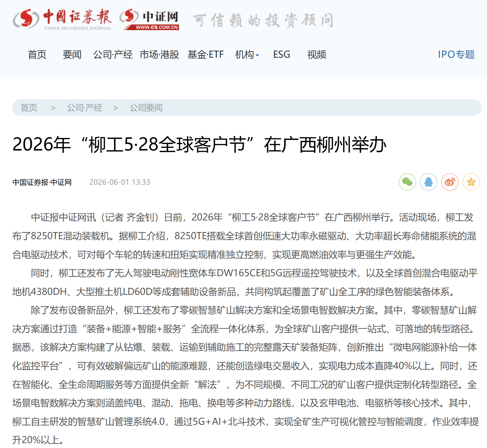Click the article headline about 柳工5·28全球客户节
The height and width of the screenshot is (448, 487).
click(x=199, y=144)
